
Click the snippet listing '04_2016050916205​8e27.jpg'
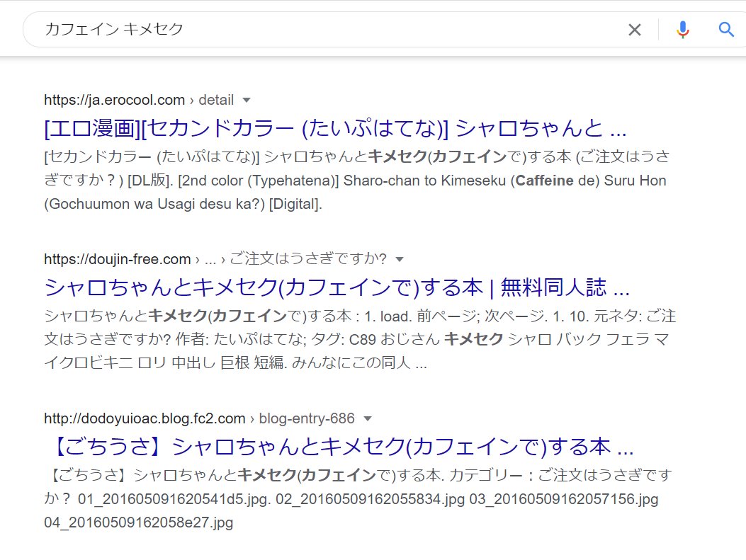[x=358, y=498]
